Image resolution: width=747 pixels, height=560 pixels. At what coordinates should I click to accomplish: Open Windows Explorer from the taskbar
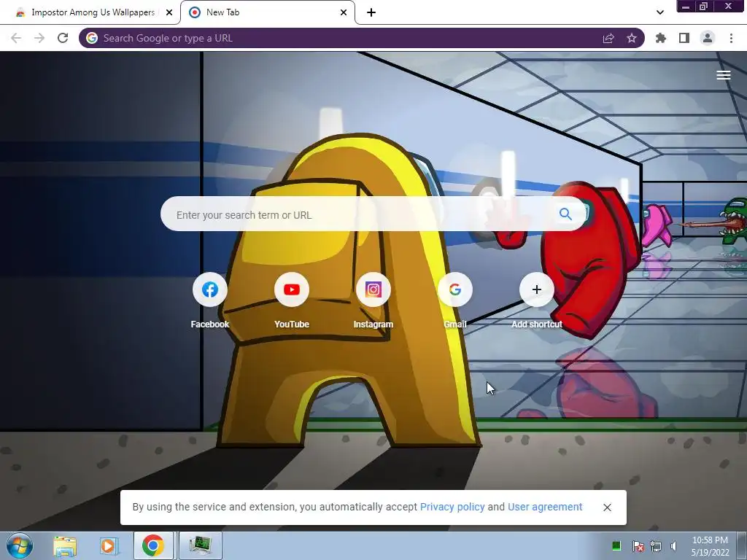point(65,545)
